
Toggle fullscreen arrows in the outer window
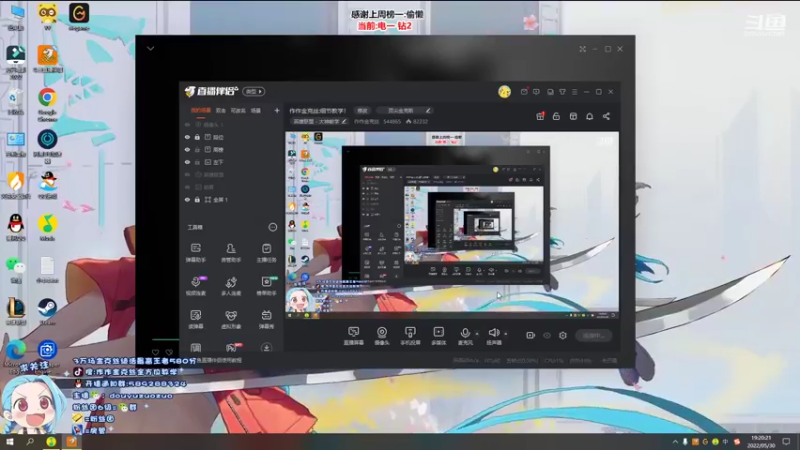(x=583, y=49)
